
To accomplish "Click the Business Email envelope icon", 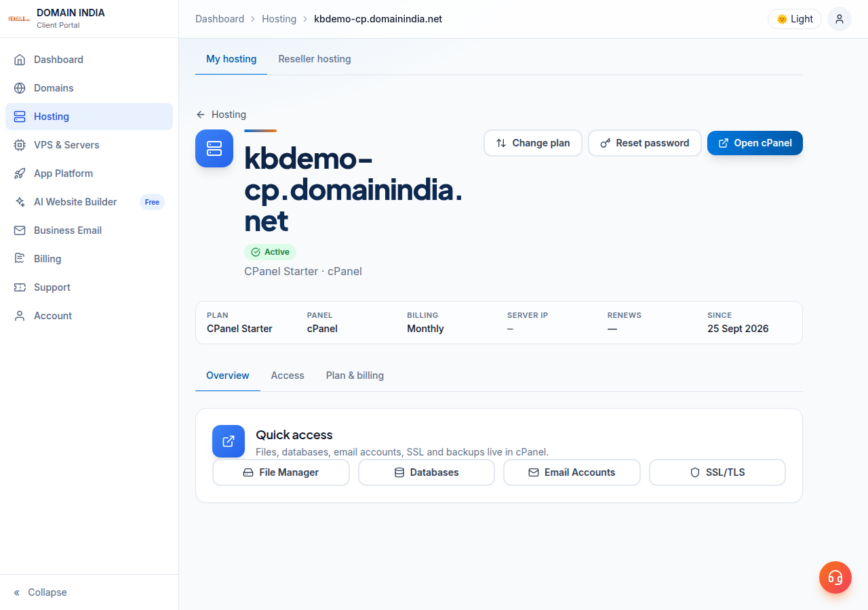I will coord(20,230).
